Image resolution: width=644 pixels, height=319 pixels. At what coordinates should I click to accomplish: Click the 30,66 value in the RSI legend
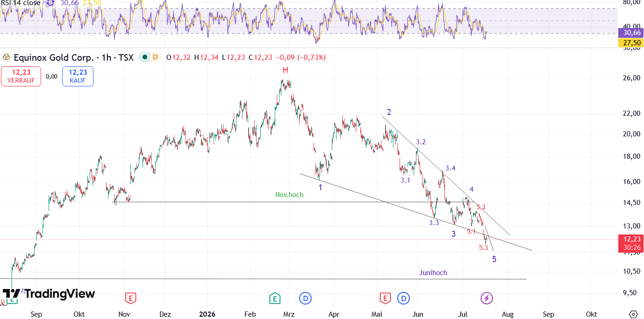(69, 3)
